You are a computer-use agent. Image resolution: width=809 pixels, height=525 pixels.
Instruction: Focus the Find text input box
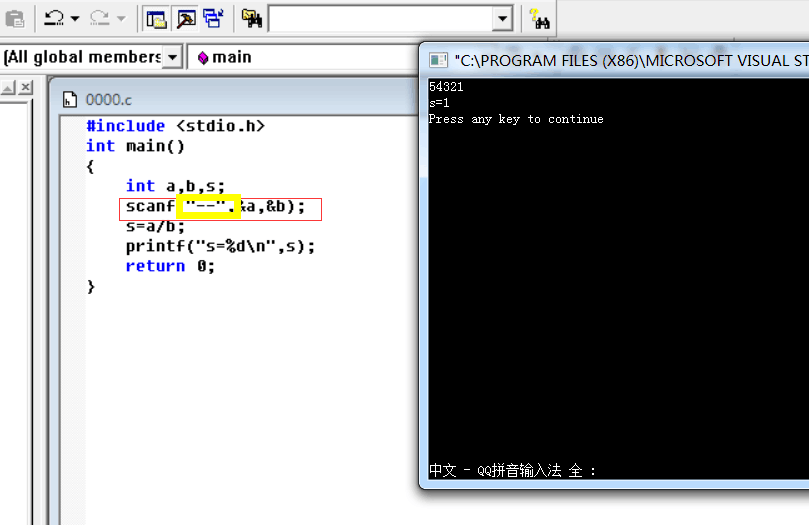(381, 19)
